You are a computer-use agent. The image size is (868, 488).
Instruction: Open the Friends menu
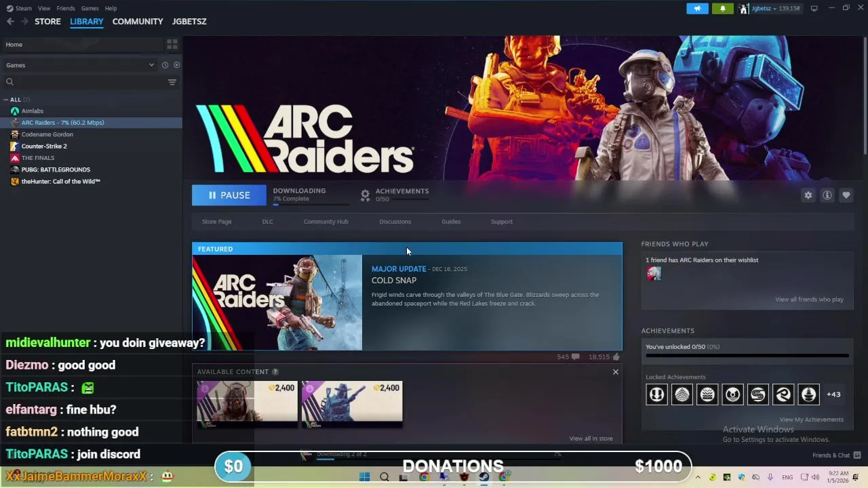click(x=66, y=8)
